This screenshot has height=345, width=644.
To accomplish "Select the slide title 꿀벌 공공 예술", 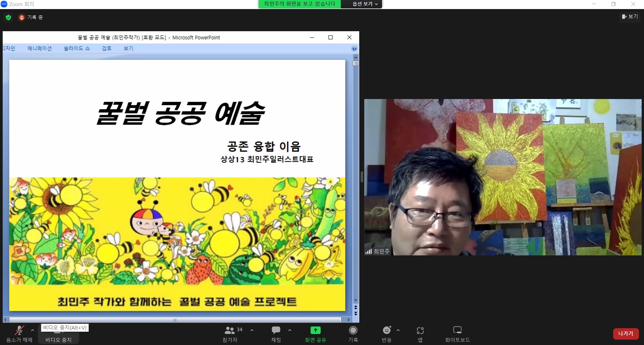I will pyautogui.click(x=181, y=113).
